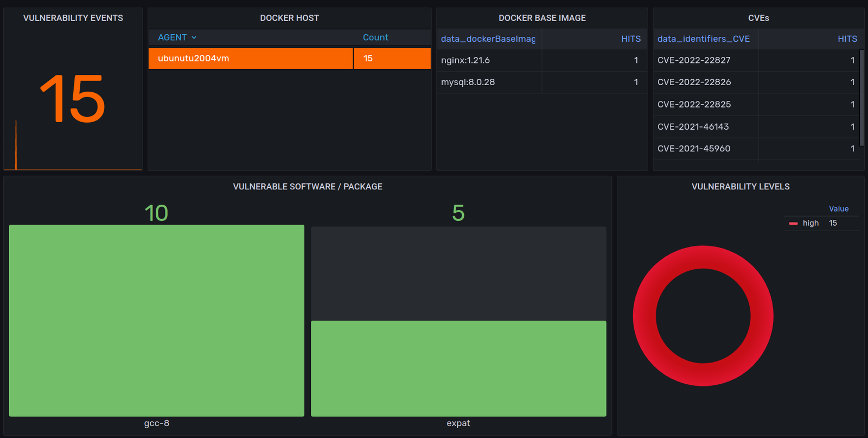
Task: Select the mysql:8.0.28 base image row
Action: pyautogui.click(x=468, y=82)
